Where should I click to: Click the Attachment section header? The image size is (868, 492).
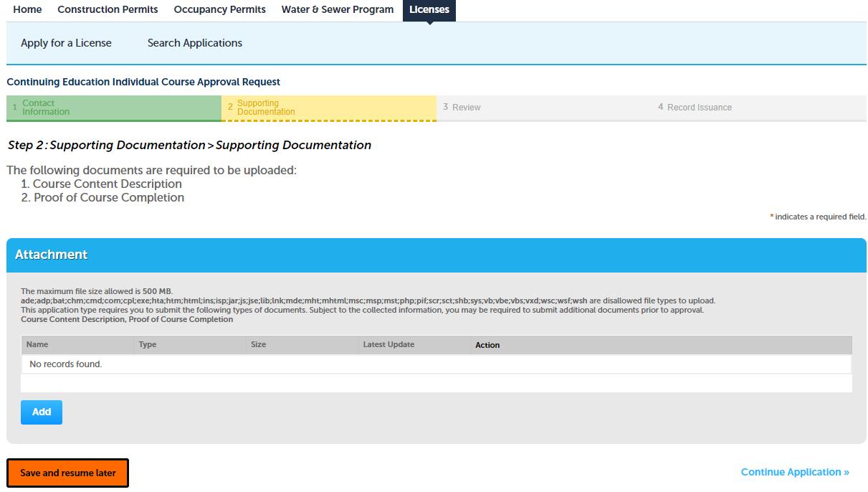pyautogui.click(x=437, y=255)
